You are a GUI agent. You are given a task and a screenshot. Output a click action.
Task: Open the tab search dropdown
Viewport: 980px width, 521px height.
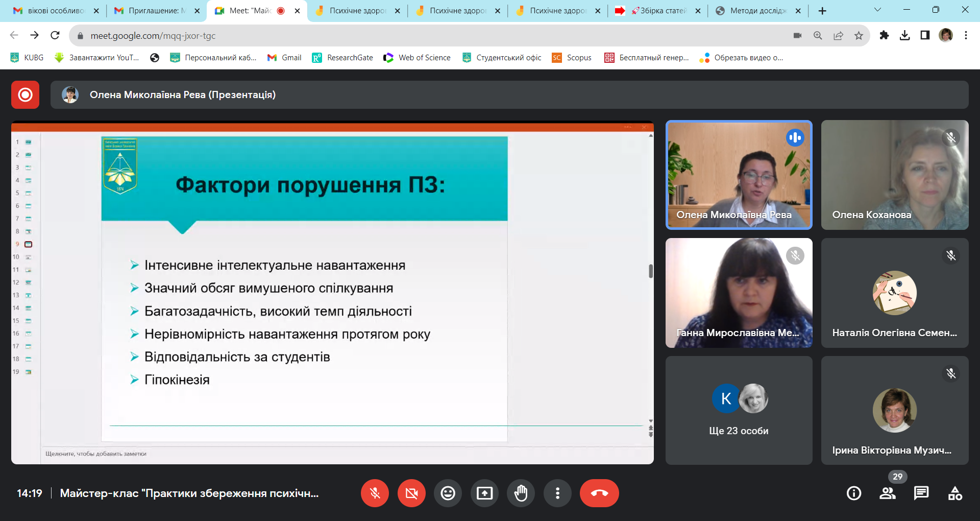[x=877, y=10]
